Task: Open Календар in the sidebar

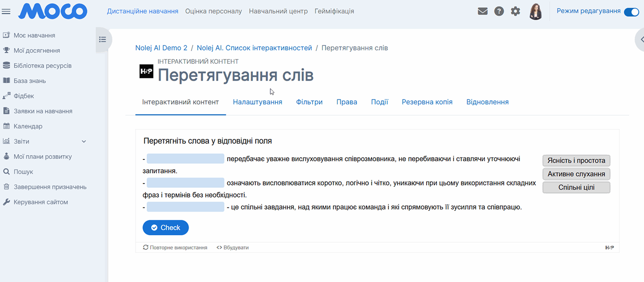Action: tap(28, 126)
